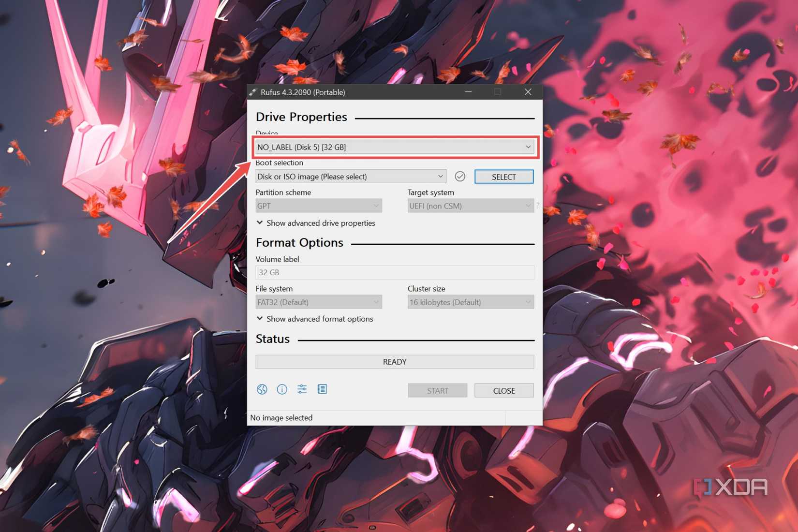The height and width of the screenshot is (532, 798).
Task: Show the log icon
Action: pos(322,389)
